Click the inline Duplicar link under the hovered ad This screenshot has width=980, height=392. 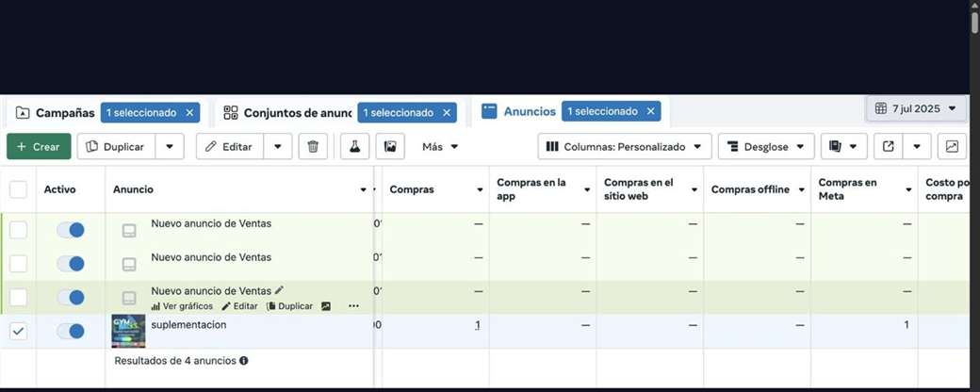tap(289, 306)
